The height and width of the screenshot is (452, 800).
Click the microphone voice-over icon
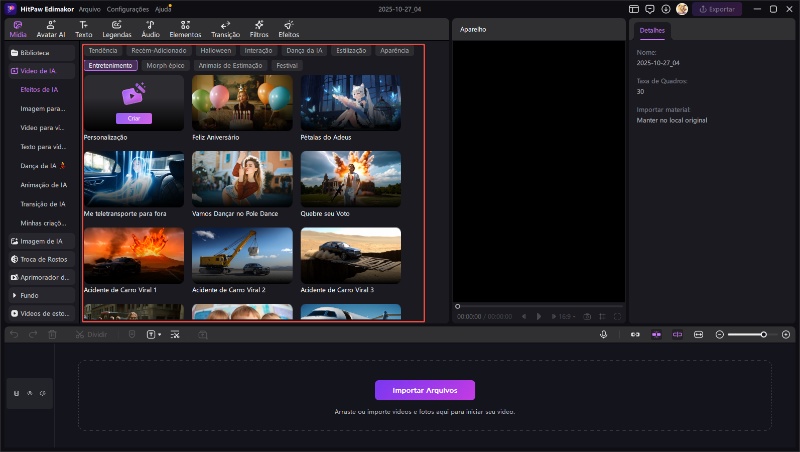pyautogui.click(x=603, y=334)
